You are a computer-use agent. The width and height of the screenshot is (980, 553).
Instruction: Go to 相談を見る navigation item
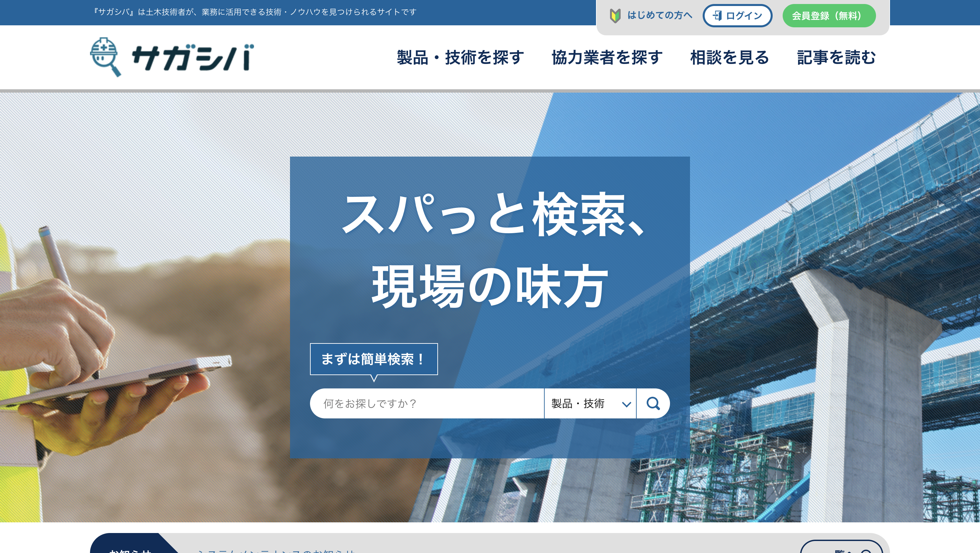(x=729, y=58)
